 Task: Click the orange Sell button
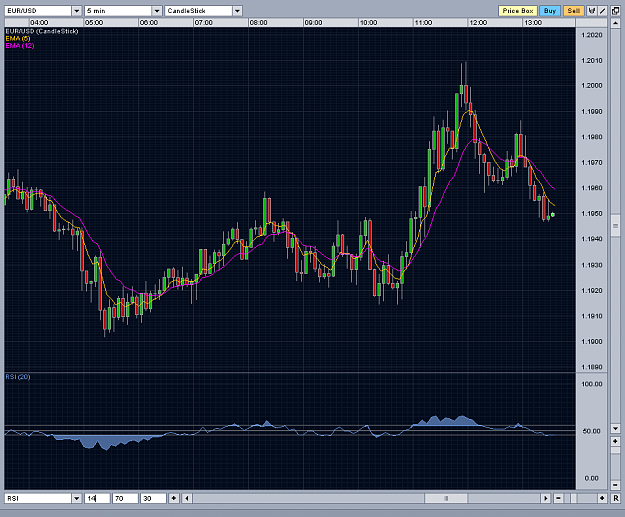[x=574, y=11]
